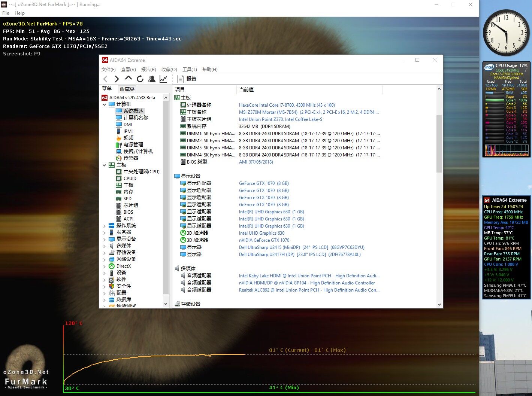The image size is (532, 396).
Task: Click the AMI (07/05/2018) BIOS link
Action: 256,162
